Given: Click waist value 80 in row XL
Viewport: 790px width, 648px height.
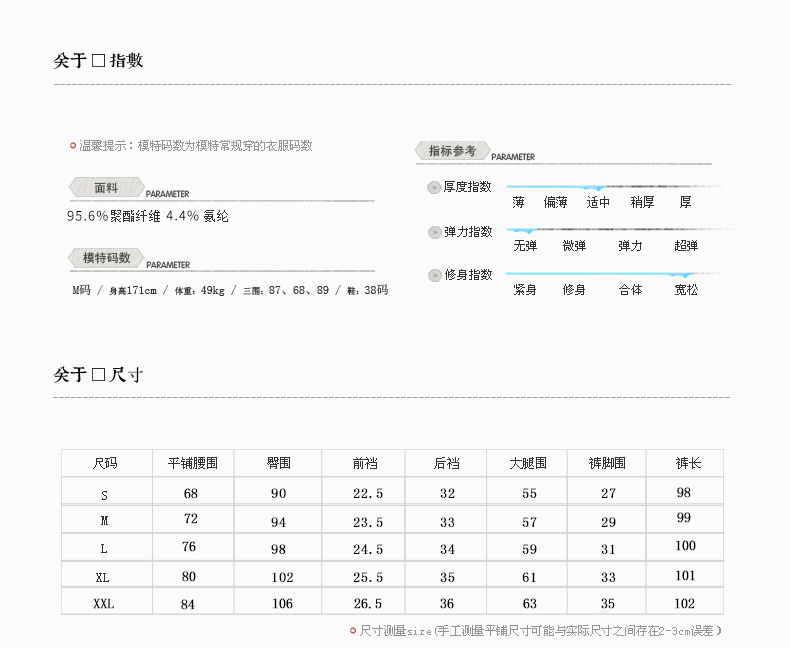Looking at the screenshot, I should point(189,576).
